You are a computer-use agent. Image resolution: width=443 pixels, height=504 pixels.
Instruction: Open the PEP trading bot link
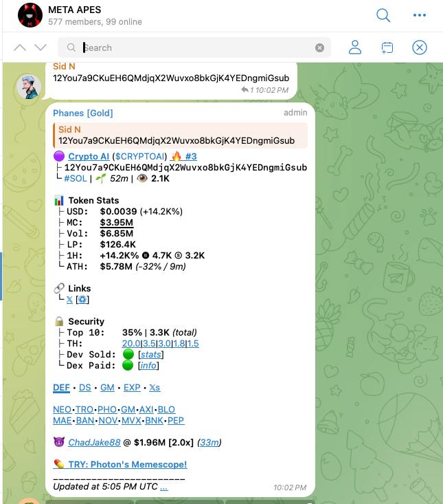click(176, 420)
